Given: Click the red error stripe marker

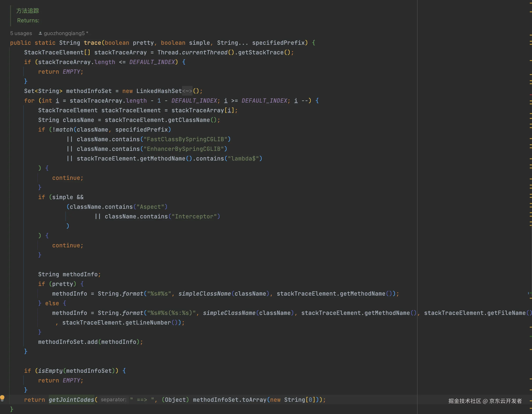Looking at the screenshot, I should coord(530,95).
